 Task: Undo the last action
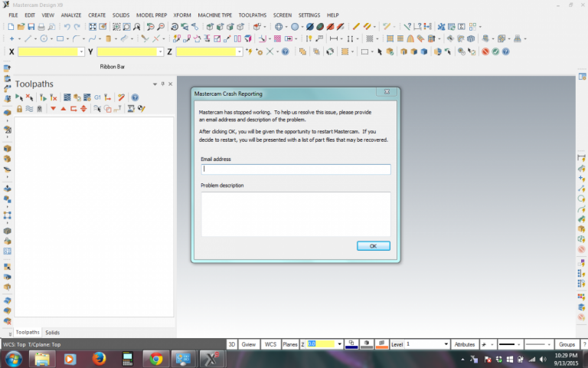pyautogui.click(x=67, y=27)
